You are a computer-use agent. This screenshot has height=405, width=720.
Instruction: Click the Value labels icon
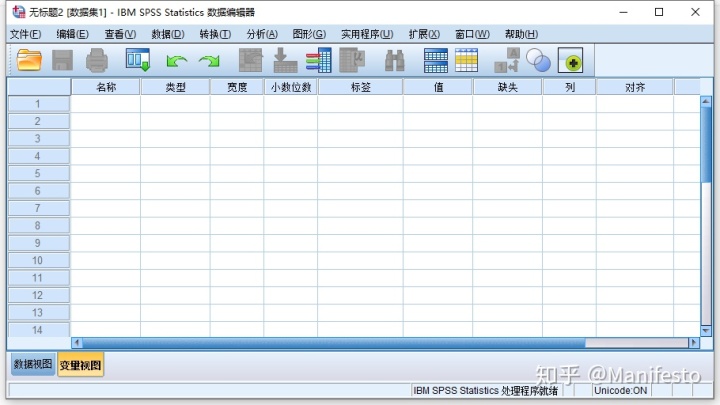507,60
